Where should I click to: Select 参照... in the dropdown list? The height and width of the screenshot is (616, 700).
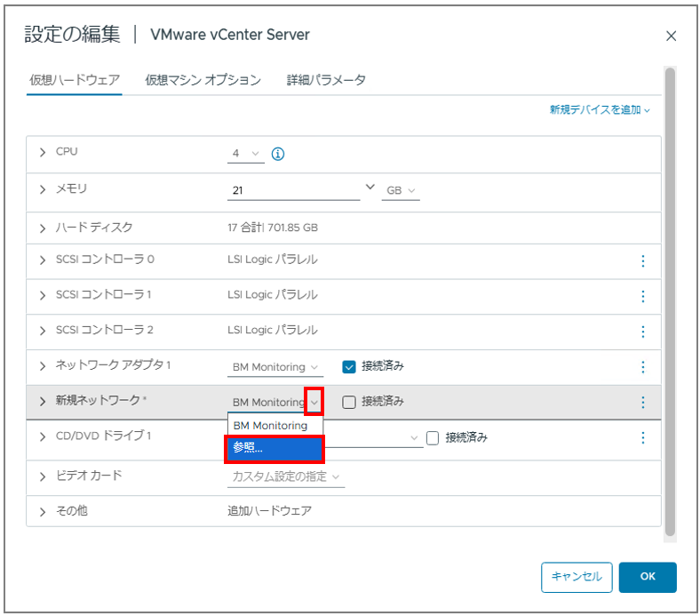[x=274, y=448]
